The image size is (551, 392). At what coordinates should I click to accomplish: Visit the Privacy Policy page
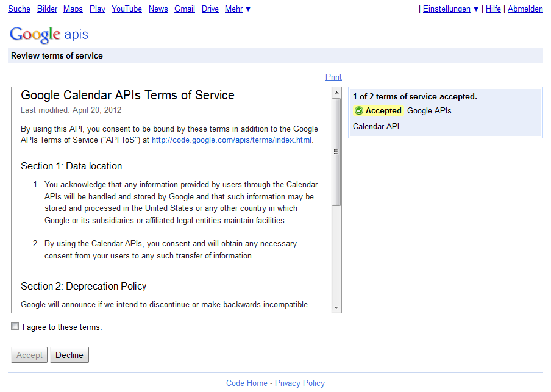click(299, 383)
